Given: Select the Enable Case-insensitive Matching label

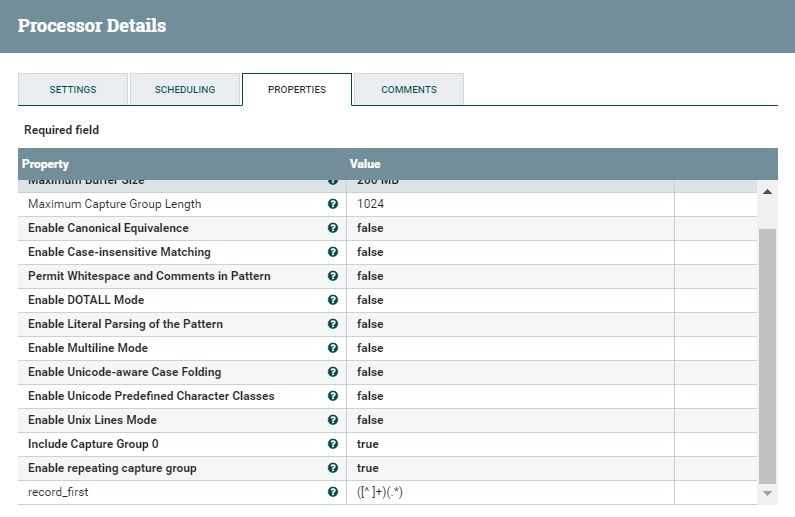Looking at the screenshot, I should click(119, 252).
